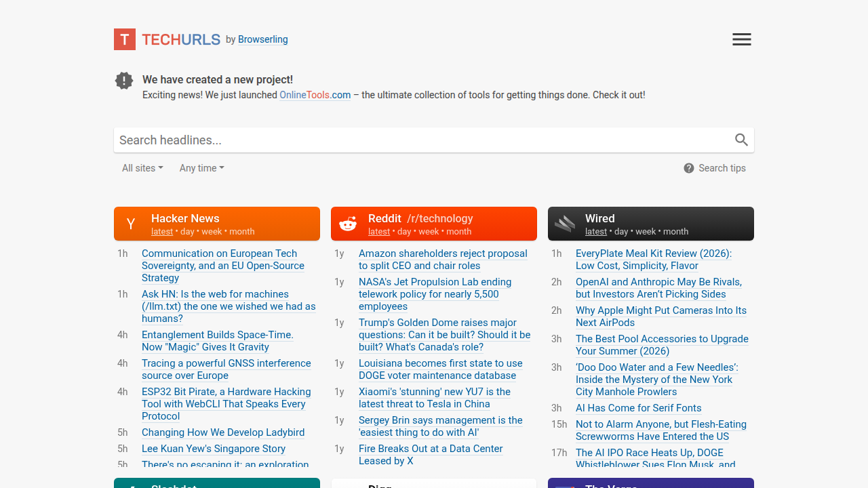Click the Hacker News Y icon

(x=131, y=224)
